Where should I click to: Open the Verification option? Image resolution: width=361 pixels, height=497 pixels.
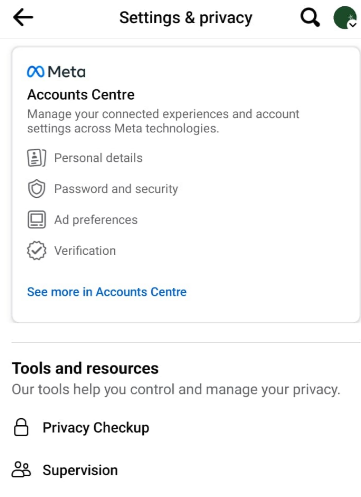tap(85, 251)
